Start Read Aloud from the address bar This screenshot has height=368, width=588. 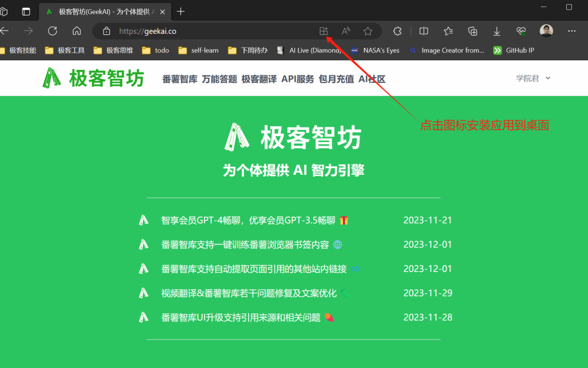(x=346, y=31)
